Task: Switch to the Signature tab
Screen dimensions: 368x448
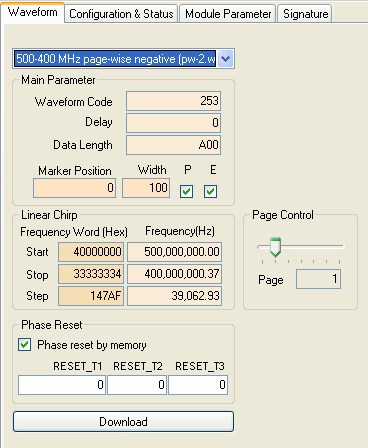Action: point(305,14)
